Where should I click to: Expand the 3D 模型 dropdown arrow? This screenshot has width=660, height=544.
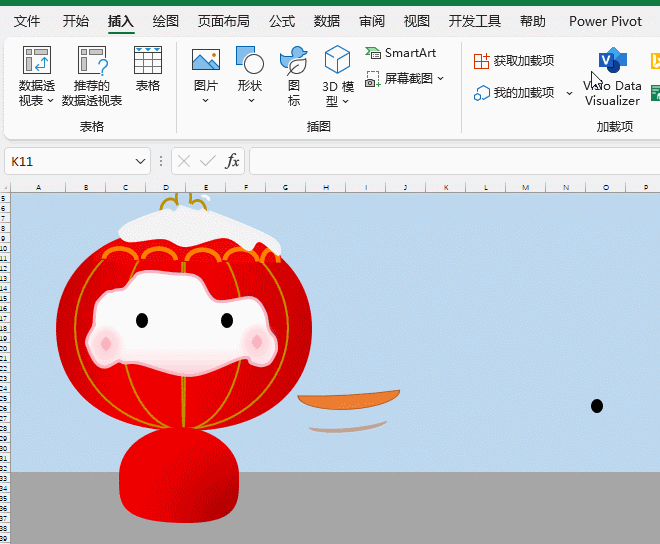point(346,101)
